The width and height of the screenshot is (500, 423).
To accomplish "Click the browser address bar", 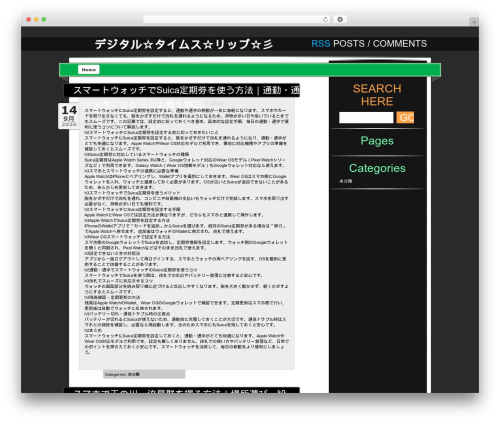I will click(232, 19).
